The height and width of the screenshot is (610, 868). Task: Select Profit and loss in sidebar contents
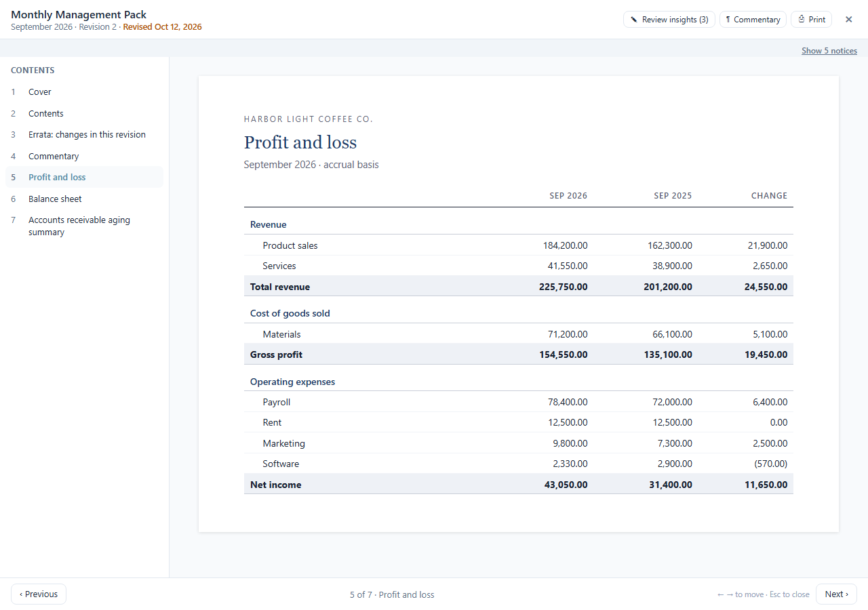pyautogui.click(x=84, y=178)
